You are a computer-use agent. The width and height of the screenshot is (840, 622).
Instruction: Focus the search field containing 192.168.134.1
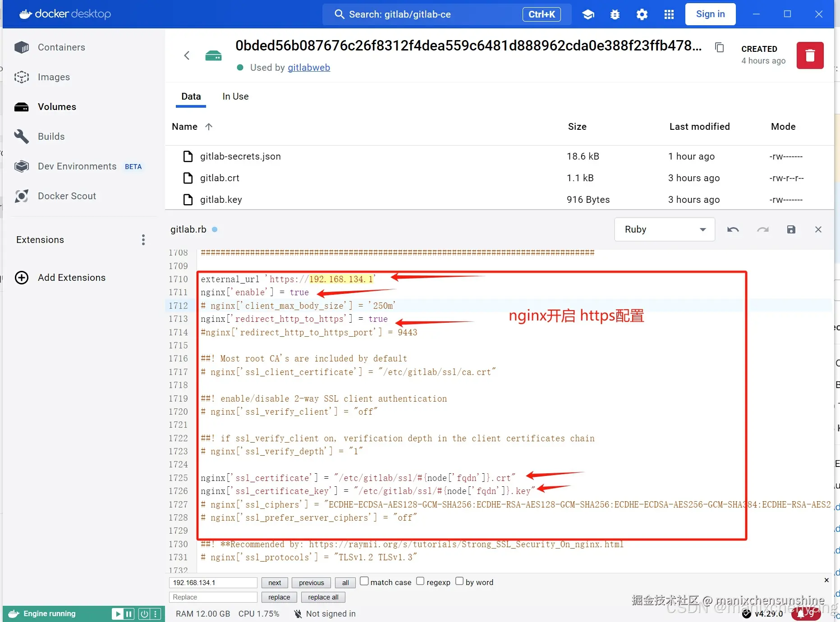(213, 583)
